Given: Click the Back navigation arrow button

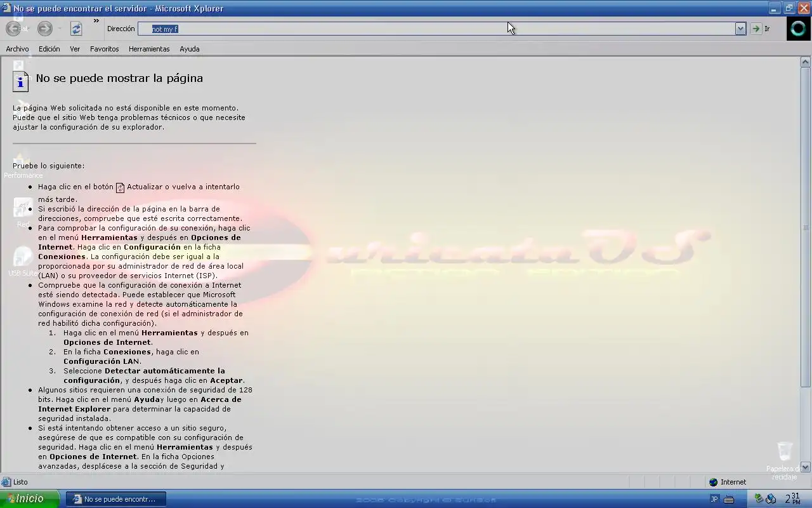Looking at the screenshot, I should click(x=13, y=29).
